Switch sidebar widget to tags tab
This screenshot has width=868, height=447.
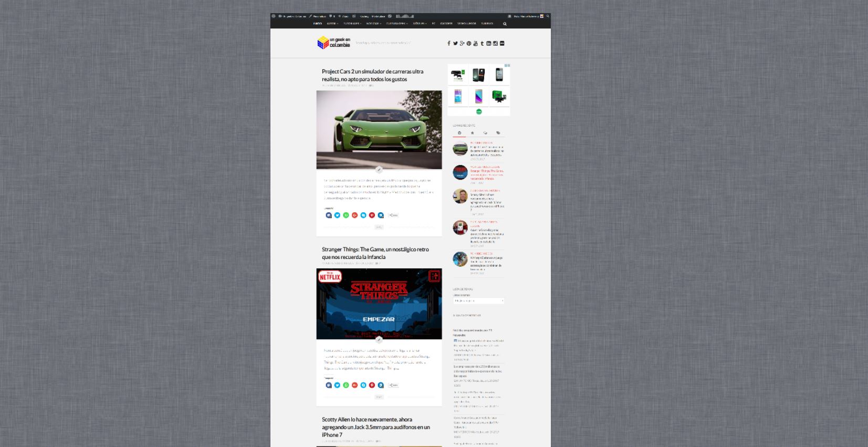coord(498,133)
